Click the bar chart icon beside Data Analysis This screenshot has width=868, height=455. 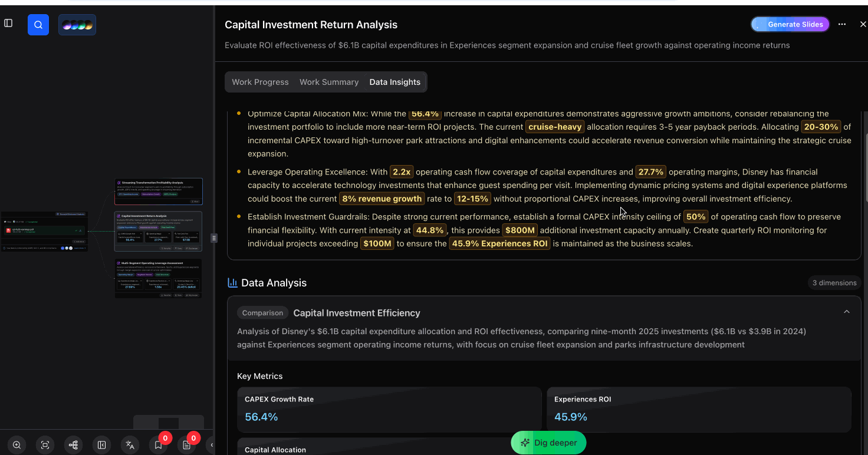(x=232, y=283)
